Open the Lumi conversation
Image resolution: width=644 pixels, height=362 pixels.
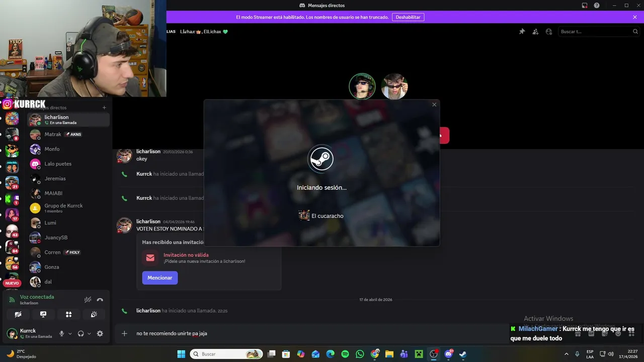click(x=68, y=223)
